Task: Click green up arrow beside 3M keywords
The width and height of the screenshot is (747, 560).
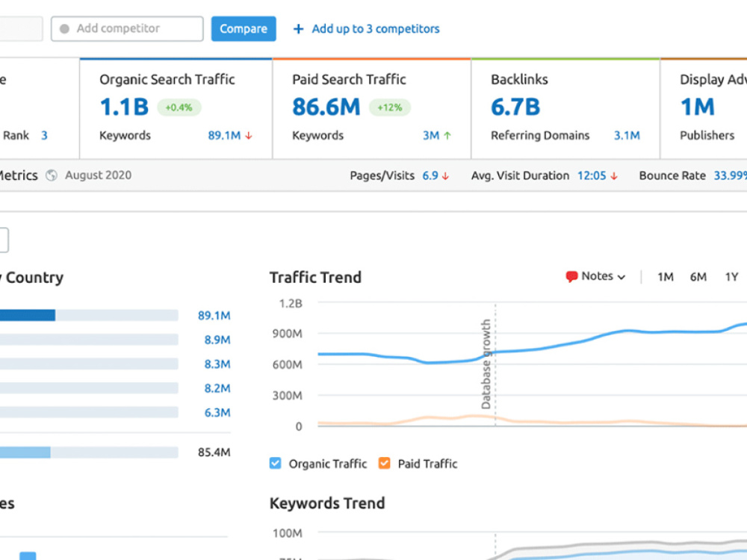Action: 447,136
